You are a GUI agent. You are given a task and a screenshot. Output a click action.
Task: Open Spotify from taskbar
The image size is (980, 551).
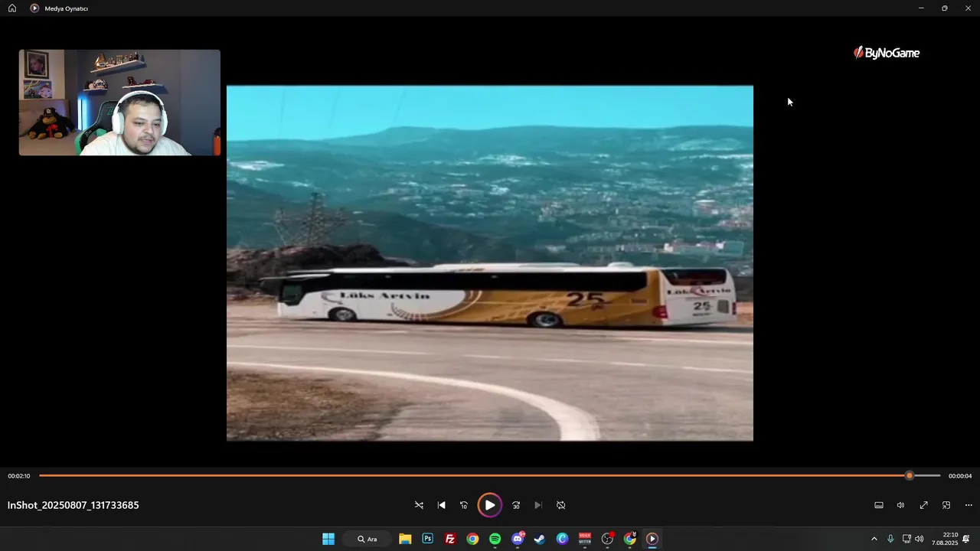(495, 539)
